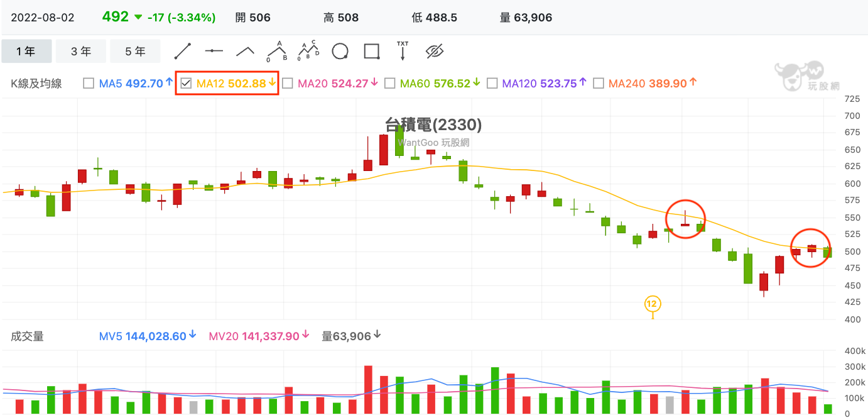Activate the TXT text annotation tool

403,51
